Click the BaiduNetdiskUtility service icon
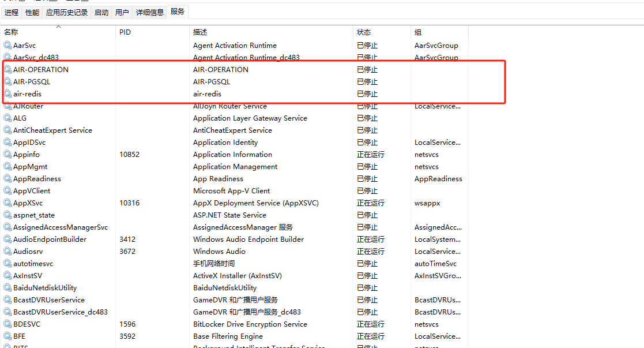 pos(8,287)
